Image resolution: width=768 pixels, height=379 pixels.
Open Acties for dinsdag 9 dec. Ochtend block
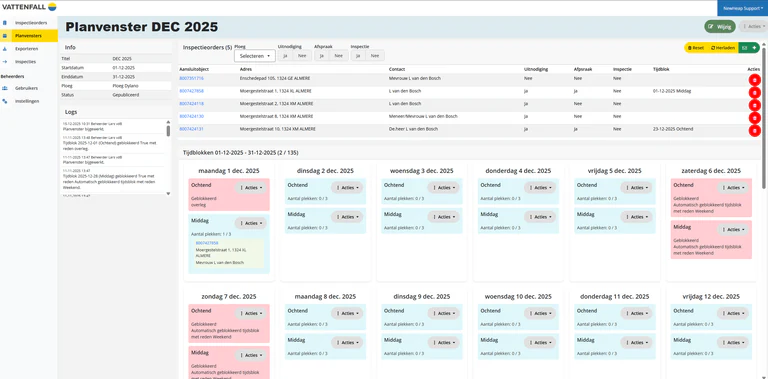[x=444, y=313]
